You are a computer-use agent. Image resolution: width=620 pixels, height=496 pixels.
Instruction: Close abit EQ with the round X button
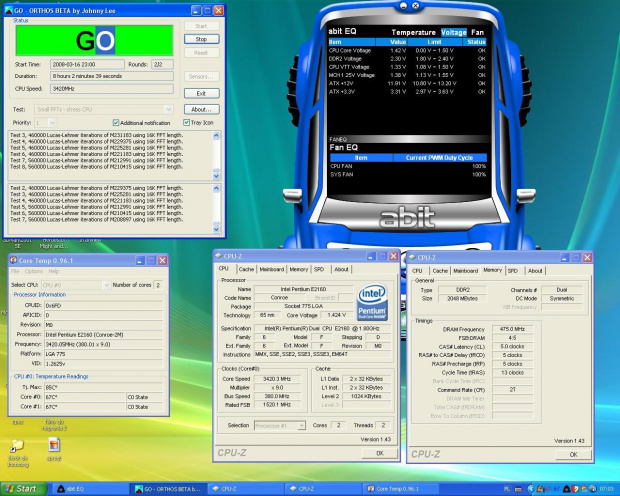point(416,6)
